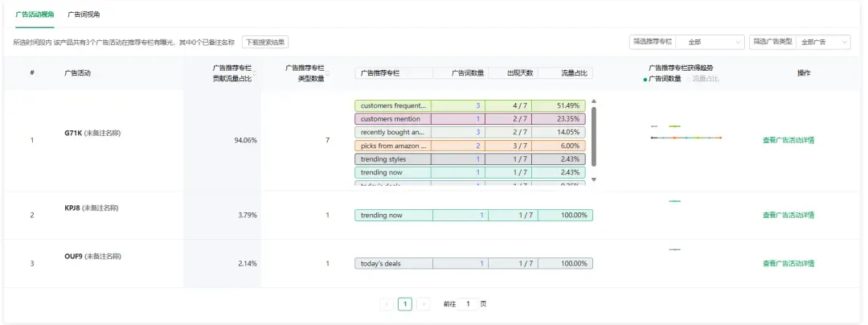Screen dimensions: 868x325
Task: Click the 广告词数量 column header
Action: (468, 72)
